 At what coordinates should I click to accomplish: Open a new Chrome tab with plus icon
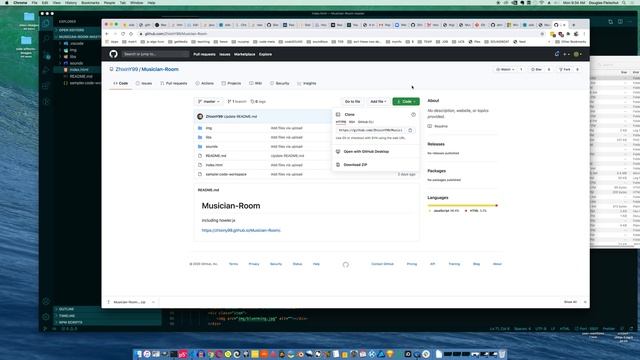pos(573,25)
